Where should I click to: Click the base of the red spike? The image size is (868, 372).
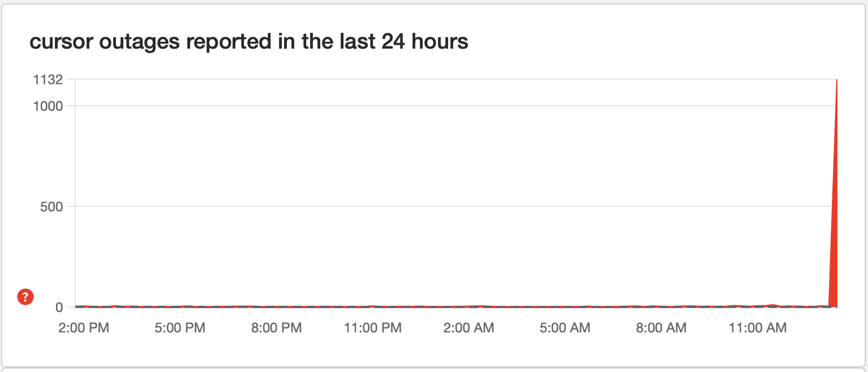click(833, 304)
